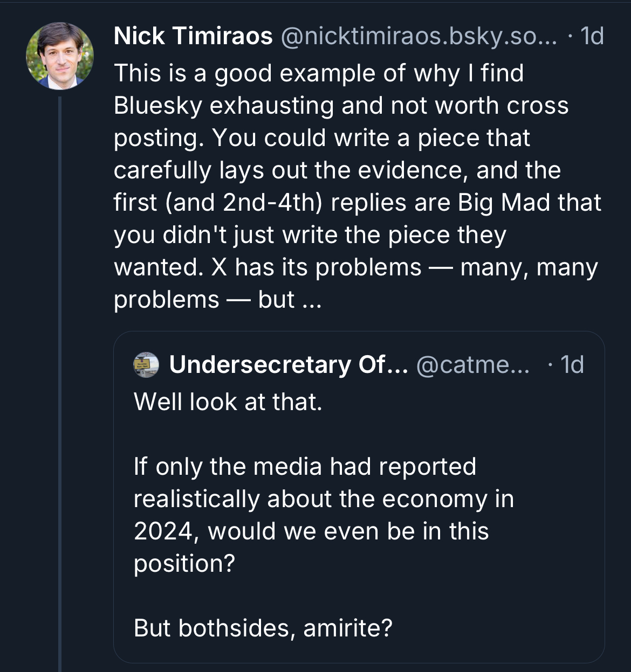Click the 1d timestamp on Nick's post
This screenshot has height=672, width=631.
point(592,37)
